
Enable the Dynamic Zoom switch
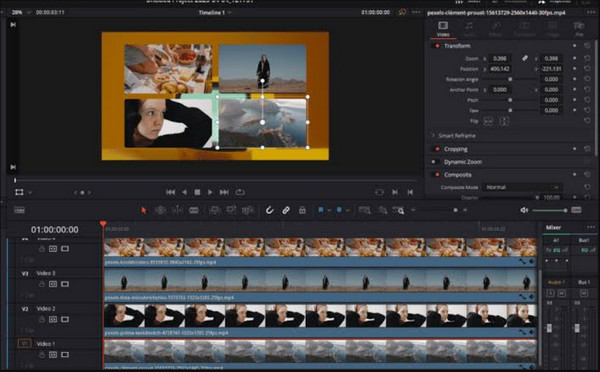(434, 162)
